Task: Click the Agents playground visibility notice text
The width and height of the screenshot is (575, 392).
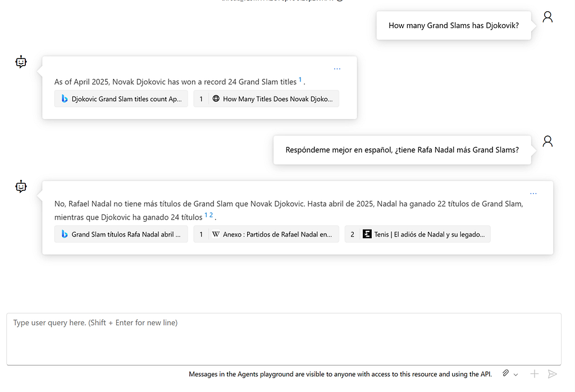Action: pyautogui.click(x=340, y=374)
